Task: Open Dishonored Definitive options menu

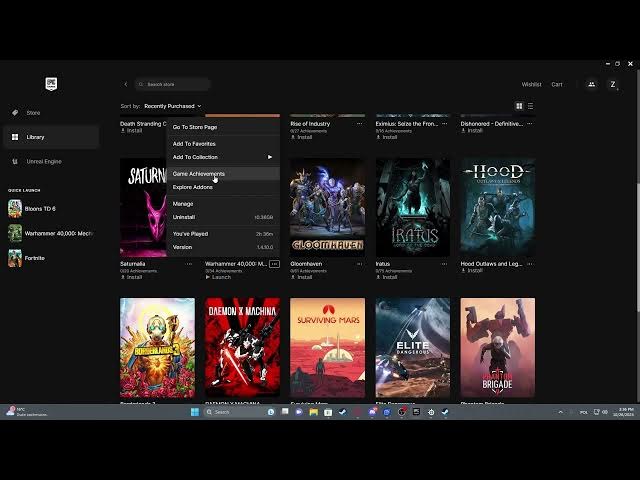Action: [x=529, y=124]
